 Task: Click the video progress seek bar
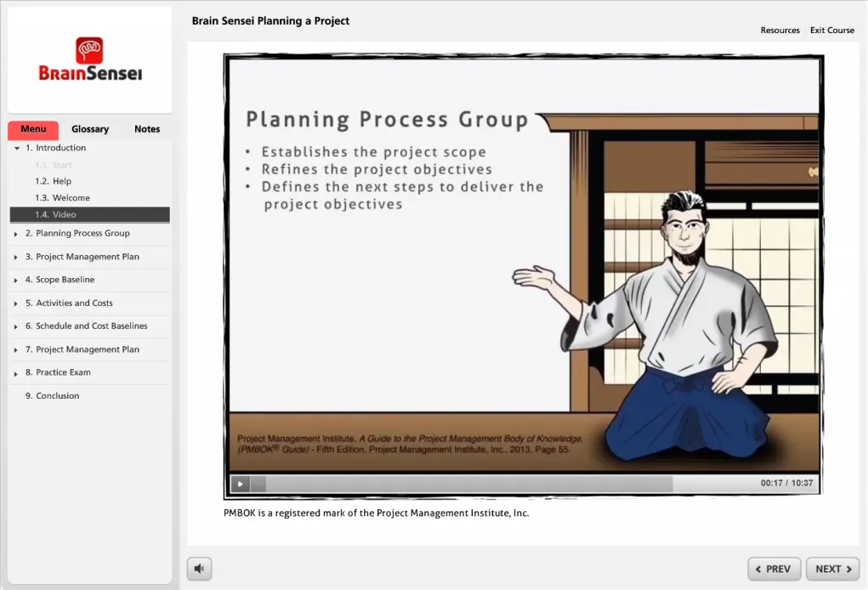click(x=469, y=484)
